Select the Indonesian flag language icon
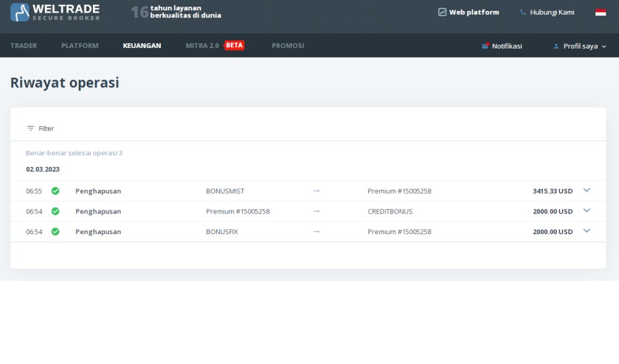 coord(600,12)
